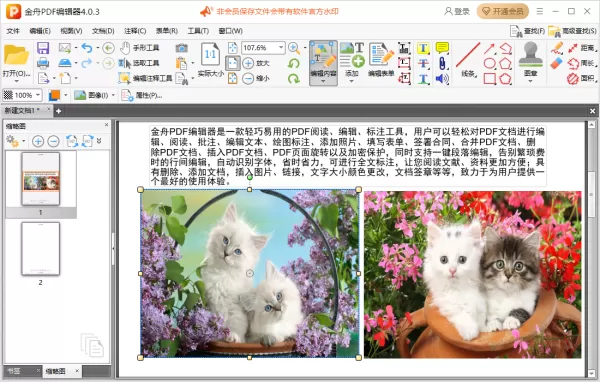Select the selection tool (选取工具)
The width and height of the screenshot is (600, 382).
pos(139,63)
